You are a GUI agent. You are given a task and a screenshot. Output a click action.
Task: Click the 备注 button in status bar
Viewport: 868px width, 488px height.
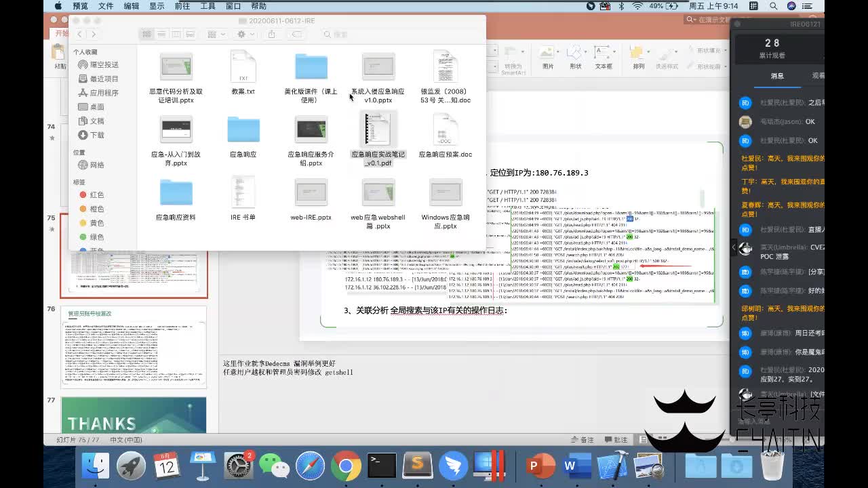point(583,439)
